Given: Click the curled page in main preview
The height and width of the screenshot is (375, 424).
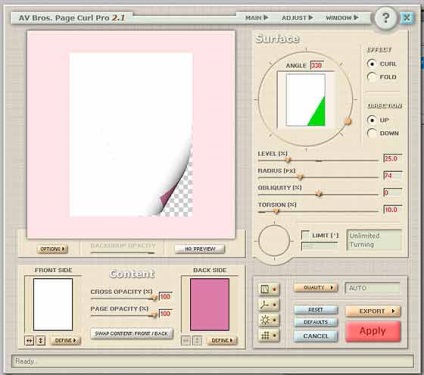Looking at the screenshot, I should tap(131, 135).
